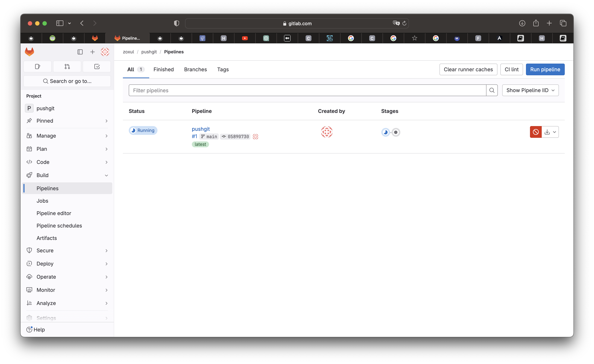Screen dimensions: 594x364
Task: Click the Running status badge
Action: click(143, 130)
